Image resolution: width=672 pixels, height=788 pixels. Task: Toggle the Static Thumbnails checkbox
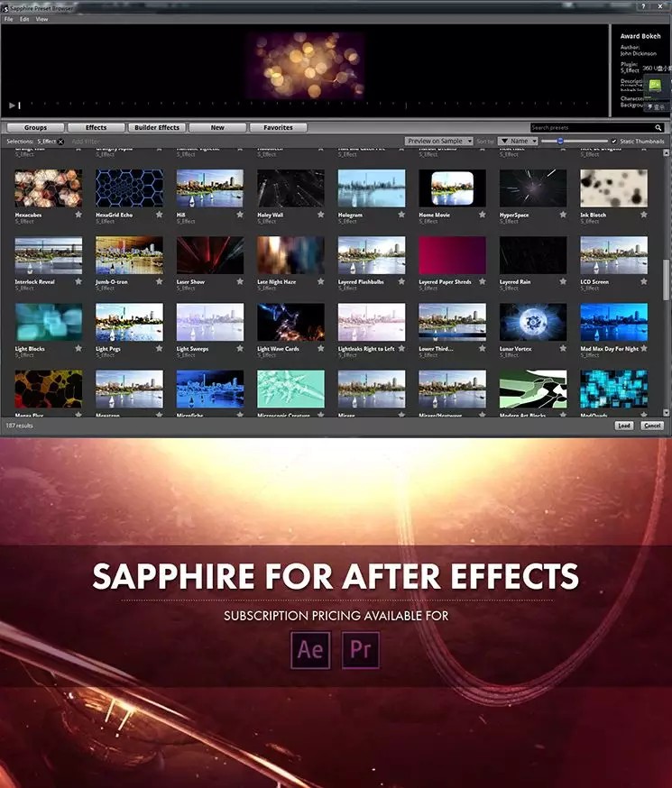614,142
